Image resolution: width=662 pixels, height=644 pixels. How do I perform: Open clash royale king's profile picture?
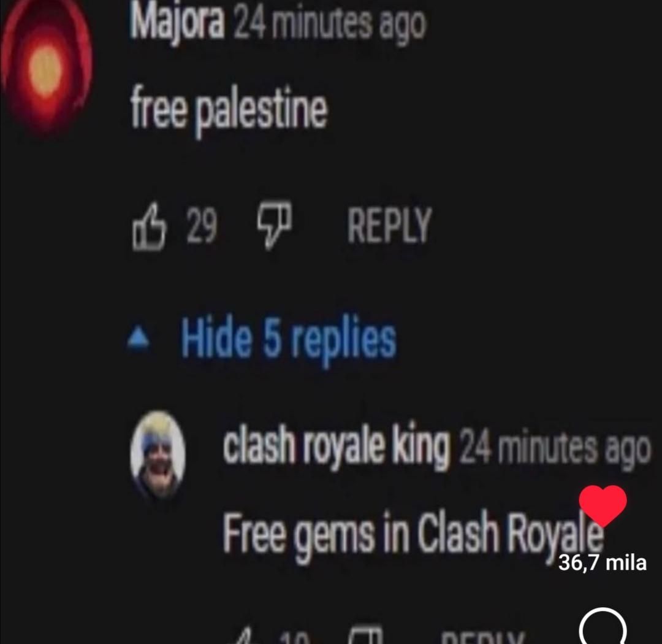[158, 454]
